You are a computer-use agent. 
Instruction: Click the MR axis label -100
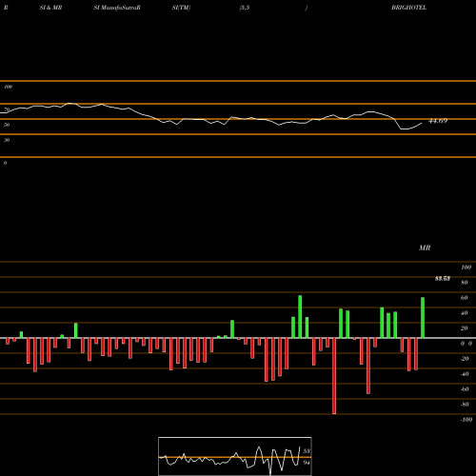[466, 420]
